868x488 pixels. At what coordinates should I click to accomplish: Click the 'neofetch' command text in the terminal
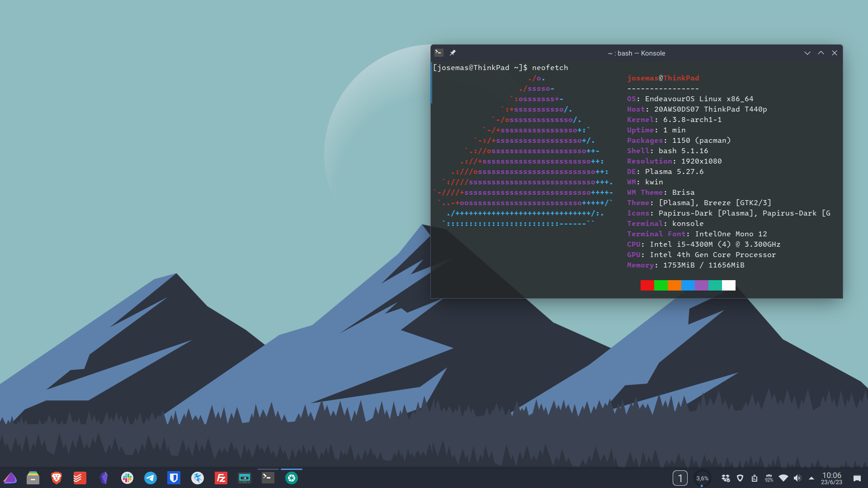[x=550, y=68]
